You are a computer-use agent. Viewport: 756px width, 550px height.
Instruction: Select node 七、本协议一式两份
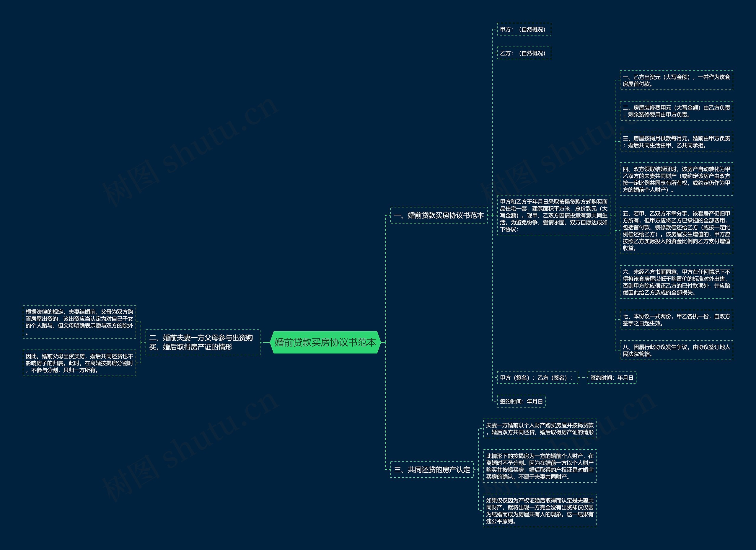[676, 319]
